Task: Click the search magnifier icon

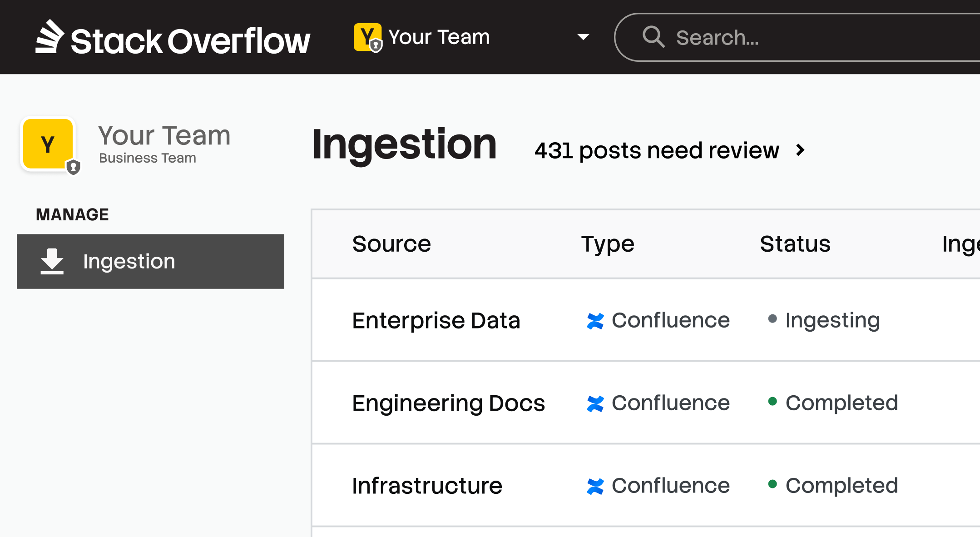Action: tap(653, 37)
